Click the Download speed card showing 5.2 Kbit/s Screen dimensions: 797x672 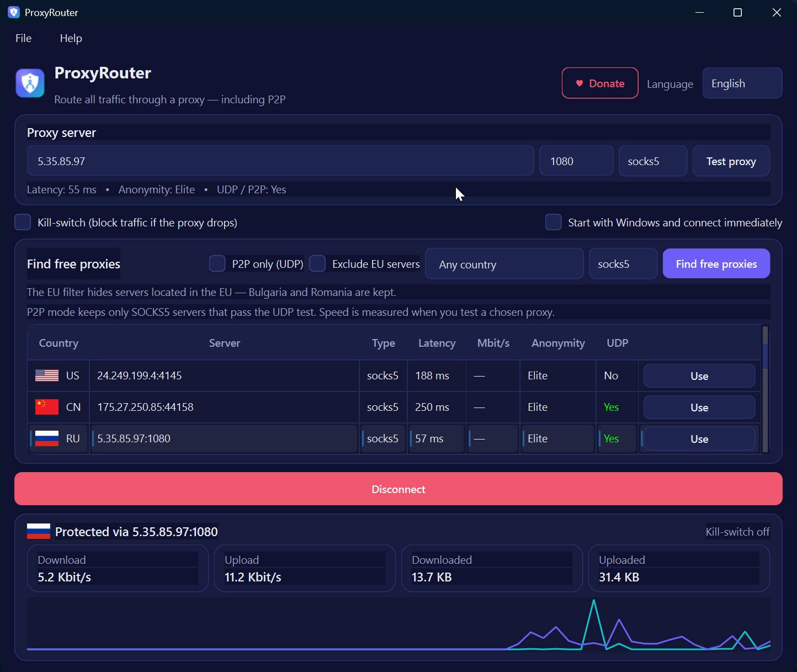tap(118, 568)
